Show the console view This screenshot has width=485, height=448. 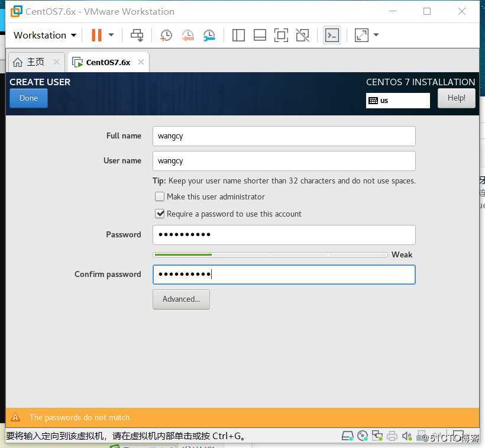pyautogui.click(x=332, y=36)
